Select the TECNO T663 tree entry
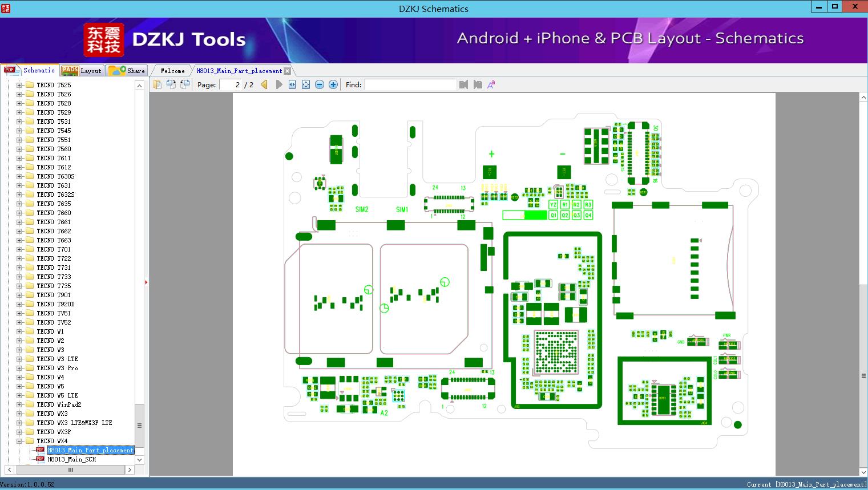The width and height of the screenshot is (868, 490). coord(54,240)
